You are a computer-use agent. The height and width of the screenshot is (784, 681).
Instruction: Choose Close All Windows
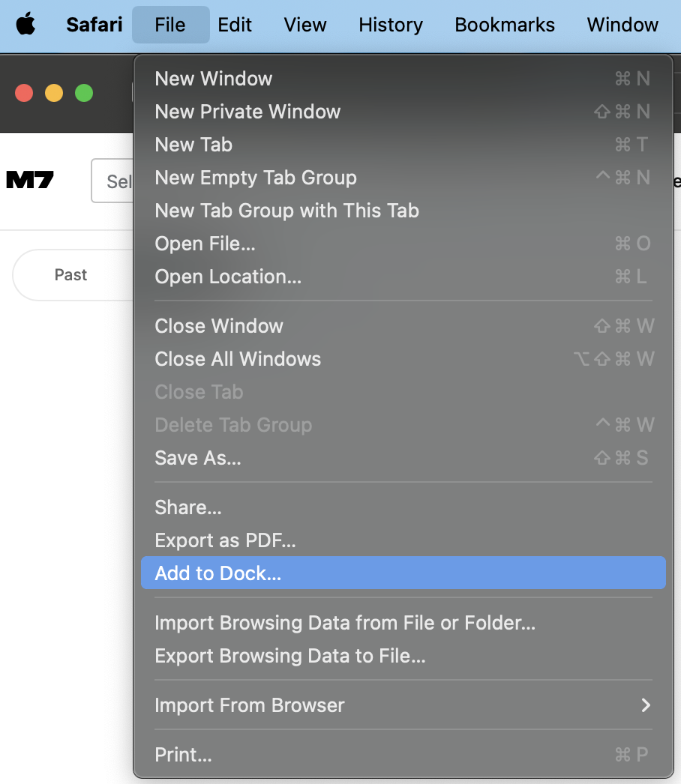coord(238,359)
